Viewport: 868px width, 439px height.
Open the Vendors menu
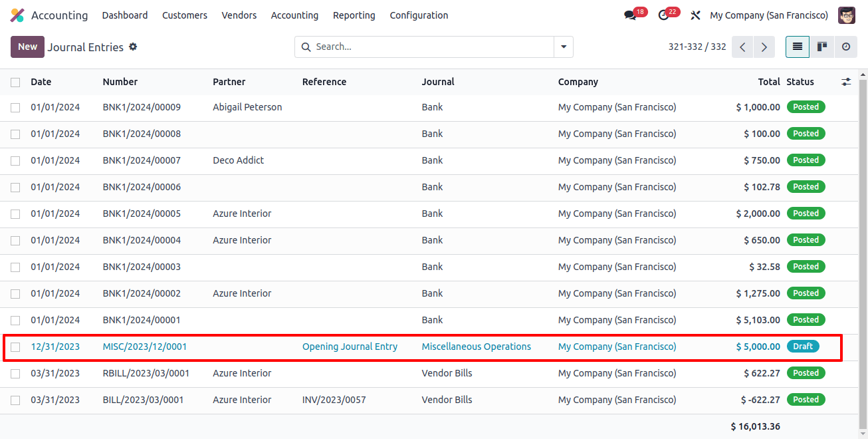pos(239,15)
